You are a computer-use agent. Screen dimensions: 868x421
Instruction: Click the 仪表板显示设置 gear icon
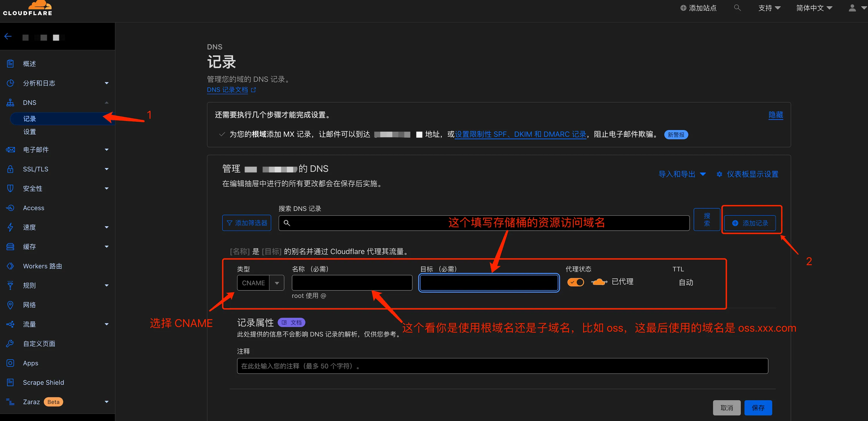pyautogui.click(x=719, y=174)
